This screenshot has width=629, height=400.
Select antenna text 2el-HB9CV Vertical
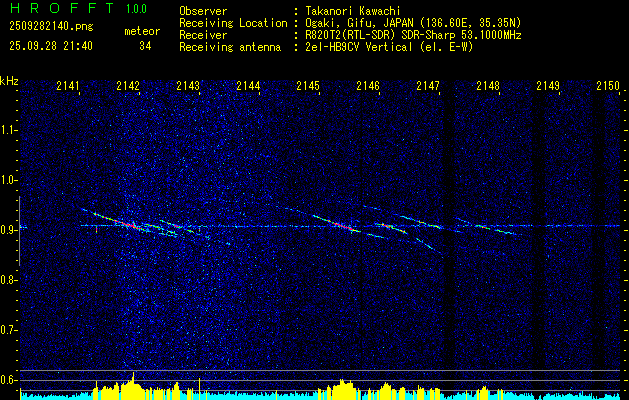[x=359, y=47]
